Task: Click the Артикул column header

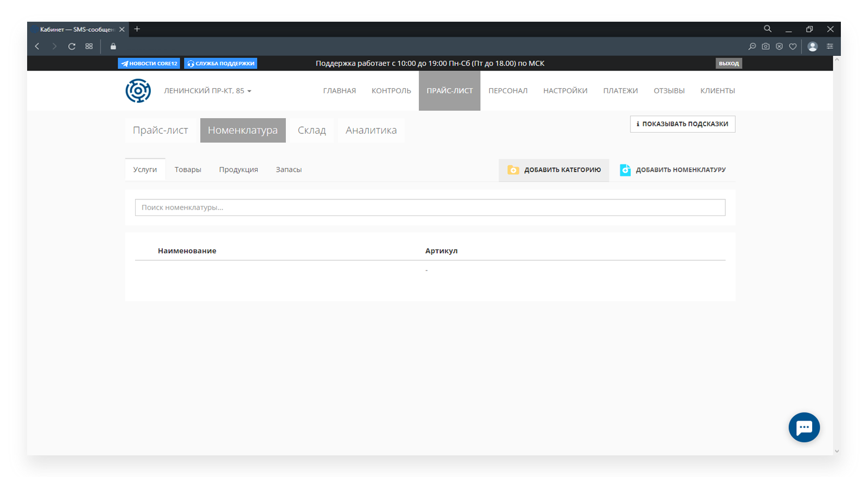Action: (442, 250)
